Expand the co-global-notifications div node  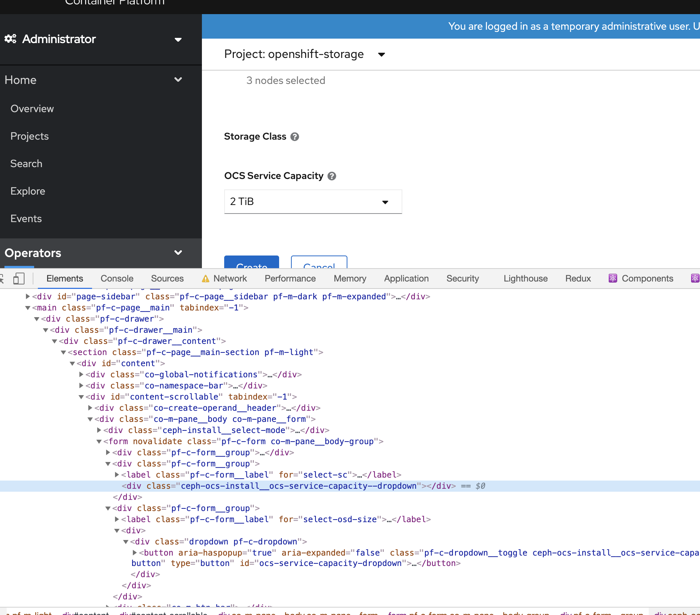(81, 374)
